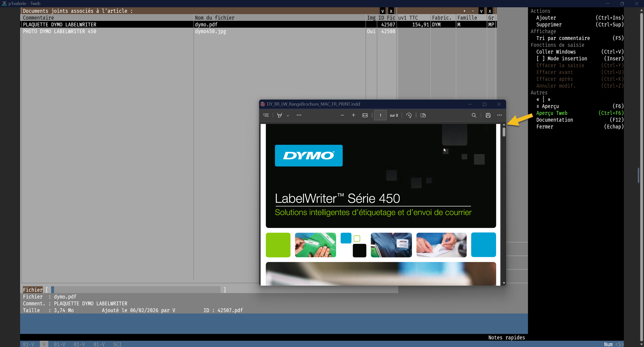The width and height of the screenshot is (644, 347).
Task: Switch the PDF page view layout
Action: (423, 115)
